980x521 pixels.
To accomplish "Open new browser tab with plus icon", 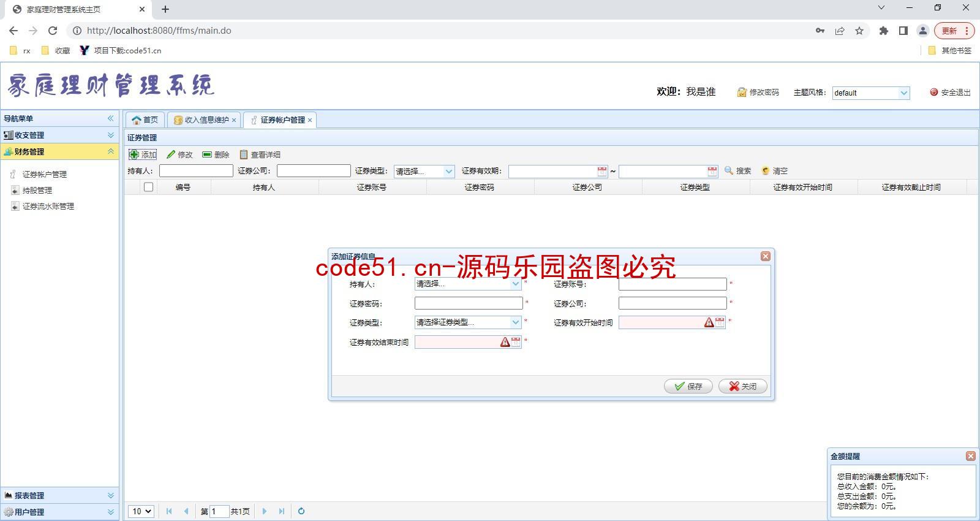I will click(165, 9).
